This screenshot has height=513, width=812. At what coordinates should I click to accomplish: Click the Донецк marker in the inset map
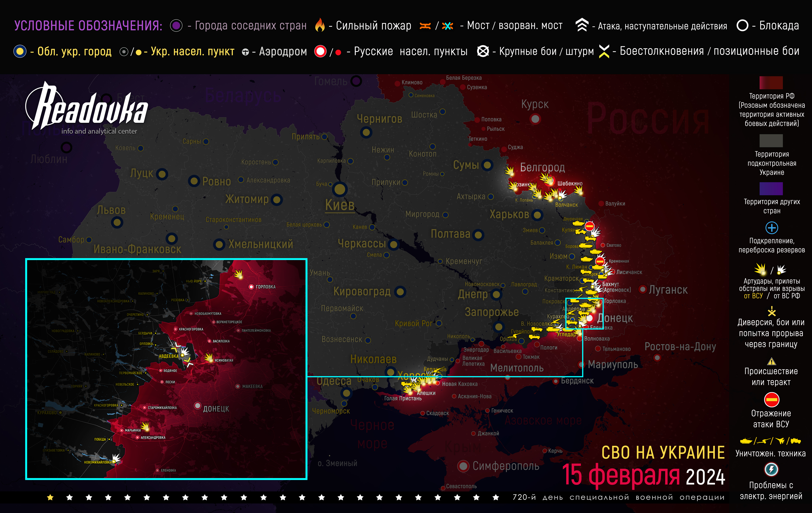(198, 406)
